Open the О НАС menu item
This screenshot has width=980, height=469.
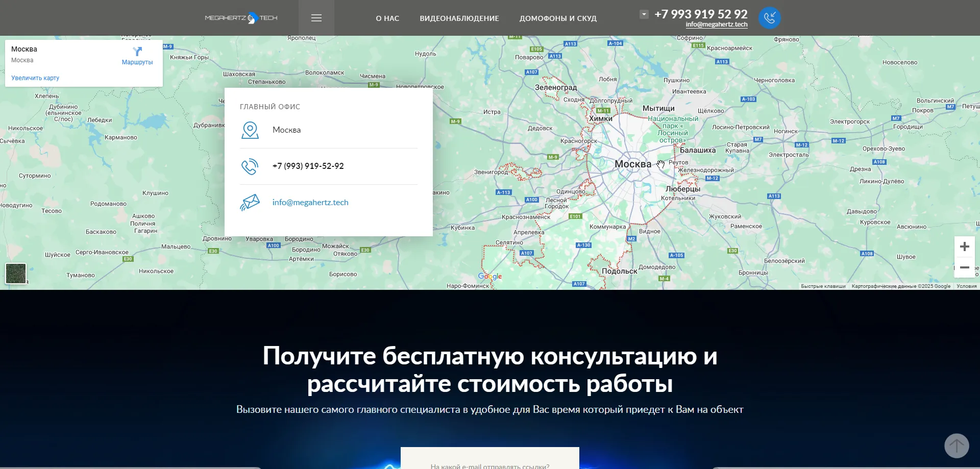click(387, 18)
